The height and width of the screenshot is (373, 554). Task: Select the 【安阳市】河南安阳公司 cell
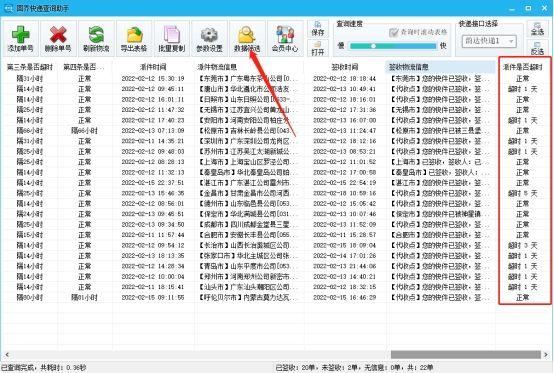[249, 120]
